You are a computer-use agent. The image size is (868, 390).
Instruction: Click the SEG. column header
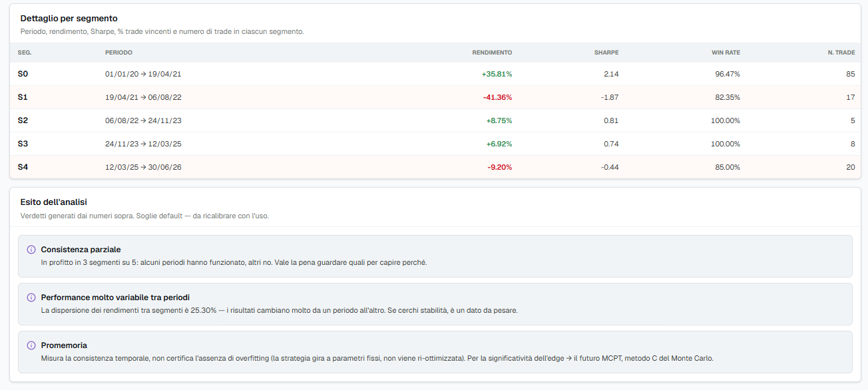25,53
